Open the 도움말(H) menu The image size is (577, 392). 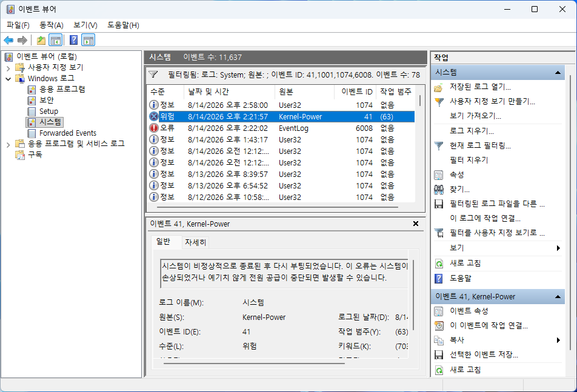tap(123, 25)
